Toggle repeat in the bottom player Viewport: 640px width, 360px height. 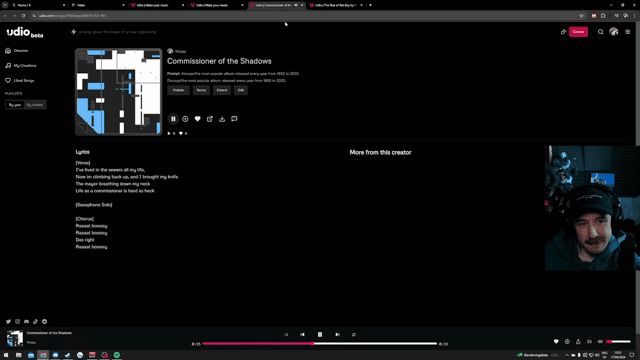click(x=354, y=335)
